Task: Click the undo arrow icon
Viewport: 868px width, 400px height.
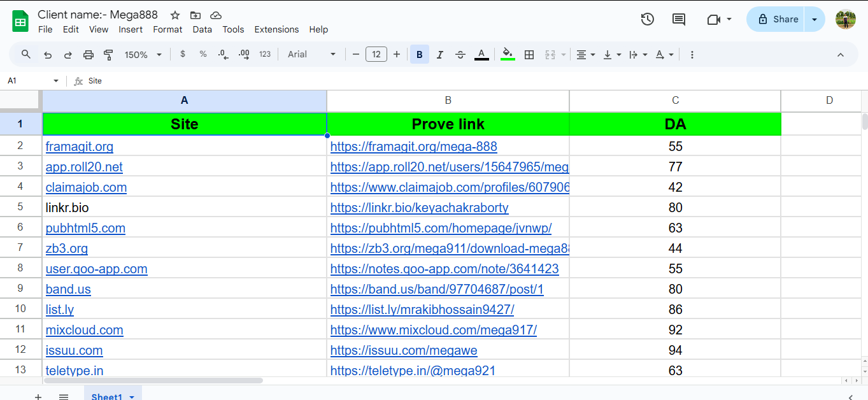Action: [48, 55]
